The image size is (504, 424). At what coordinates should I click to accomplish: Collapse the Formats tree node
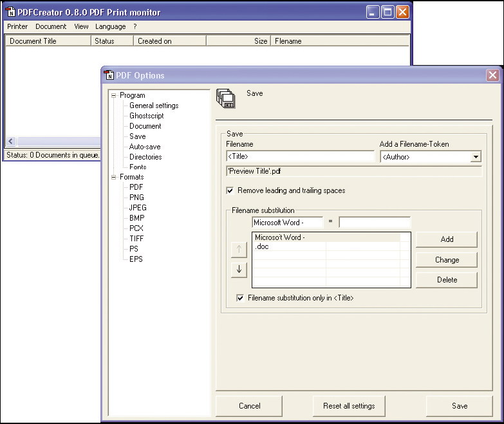(x=113, y=177)
